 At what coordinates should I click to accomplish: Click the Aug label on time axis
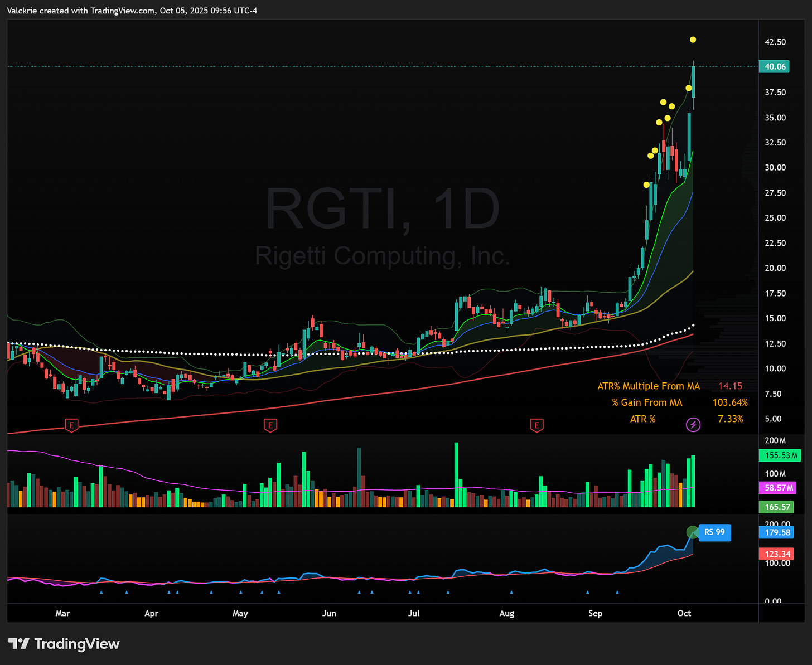506,613
